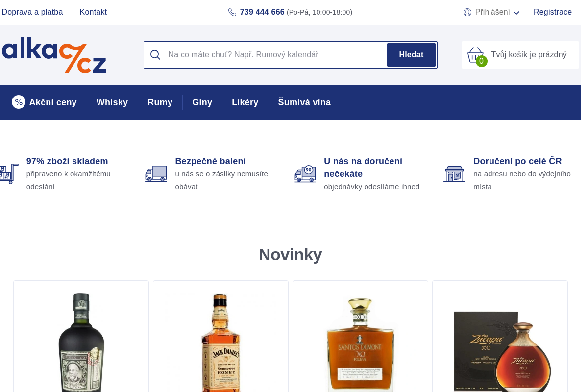Viewport: 588px width, 392px height.
Task: Click the magnifier icon in search field
Action: [x=155, y=55]
